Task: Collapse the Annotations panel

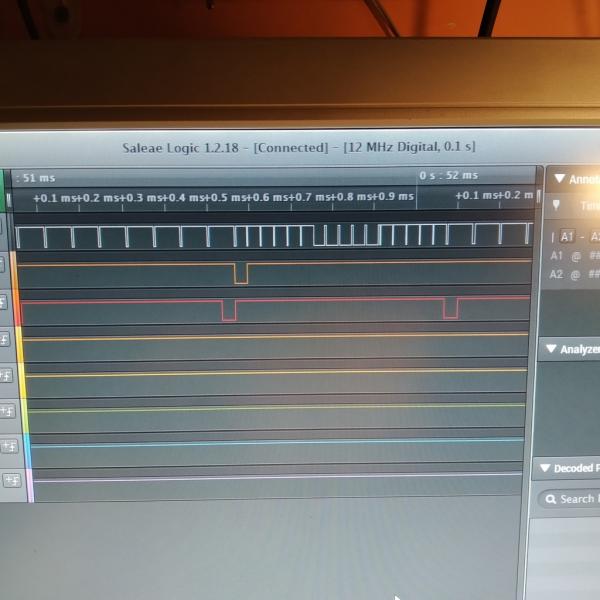Action: (559, 179)
